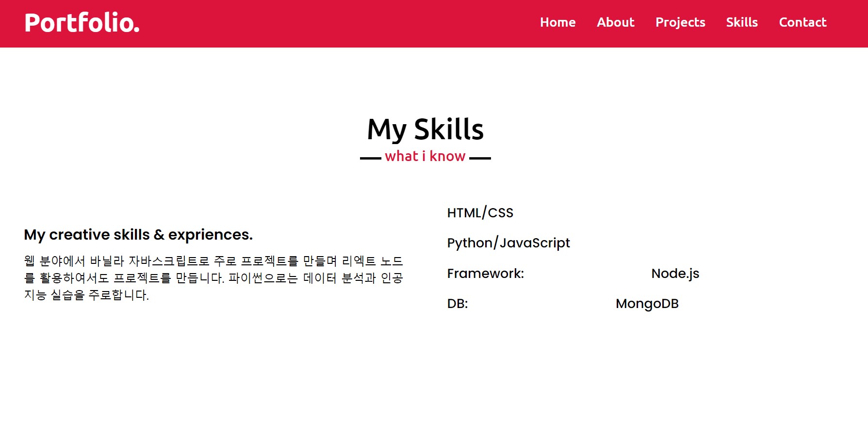Screen dimensions: 868x422
Task: Click 'My creative skills & expriences.' heading
Action: pos(138,235)
